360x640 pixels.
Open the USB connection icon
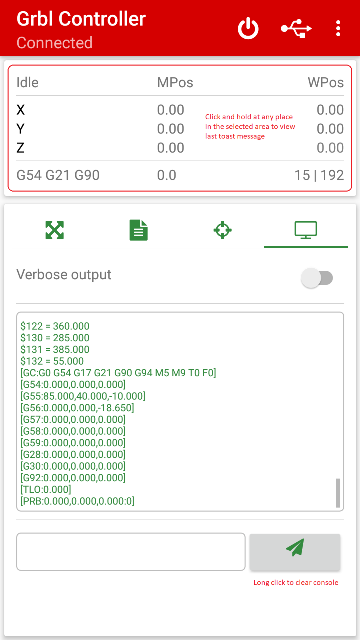pyautogui.click(x=296, y=29)
